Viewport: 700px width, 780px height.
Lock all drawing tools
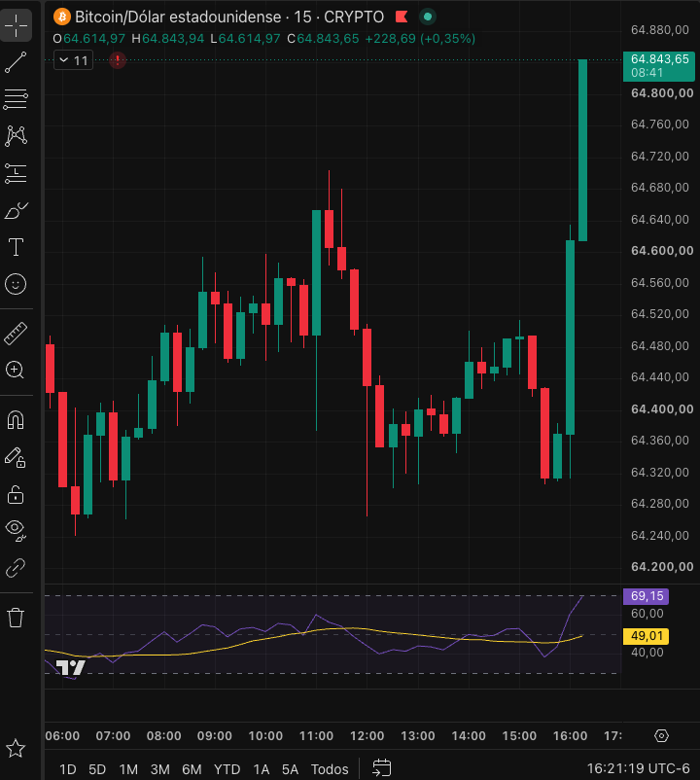click(16, 494)
